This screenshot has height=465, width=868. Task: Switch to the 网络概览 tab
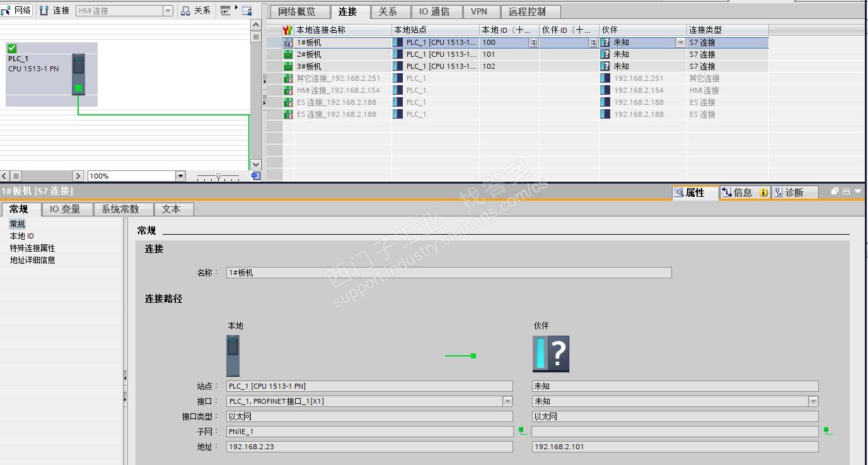(x=300, y=12)
